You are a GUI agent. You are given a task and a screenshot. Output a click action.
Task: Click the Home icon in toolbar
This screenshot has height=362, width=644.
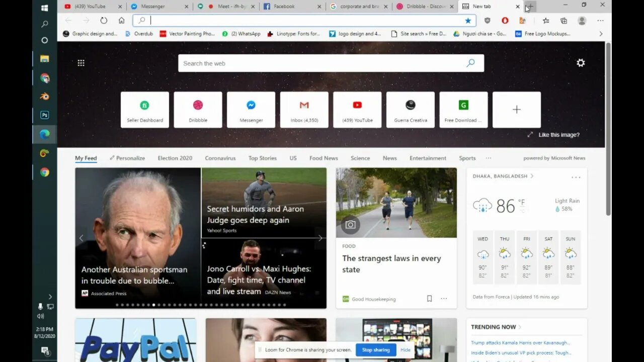pos(121,21)
